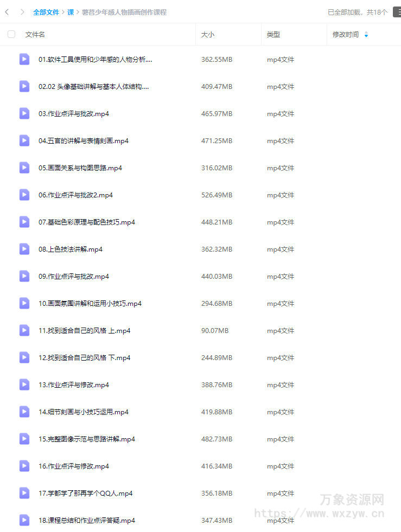401x532 pixels.
Task: Sort files by 类型 column
Action: point(273,35)
